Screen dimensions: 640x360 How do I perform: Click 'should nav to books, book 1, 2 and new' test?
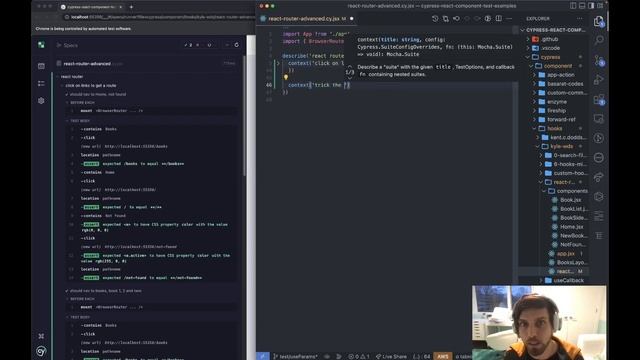tap(106, 291)
